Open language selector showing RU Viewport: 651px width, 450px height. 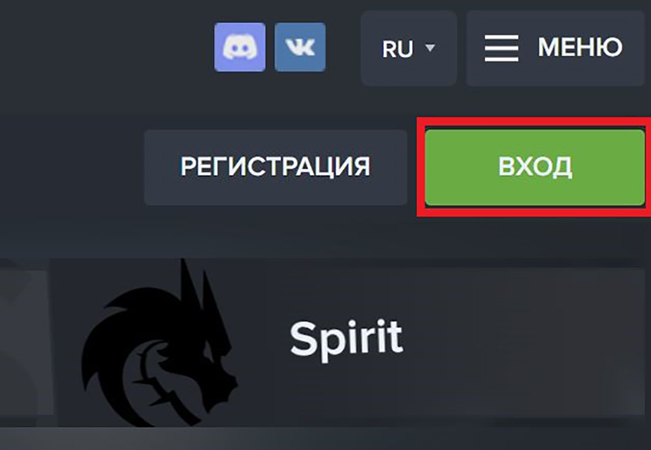tap(409, 48)
